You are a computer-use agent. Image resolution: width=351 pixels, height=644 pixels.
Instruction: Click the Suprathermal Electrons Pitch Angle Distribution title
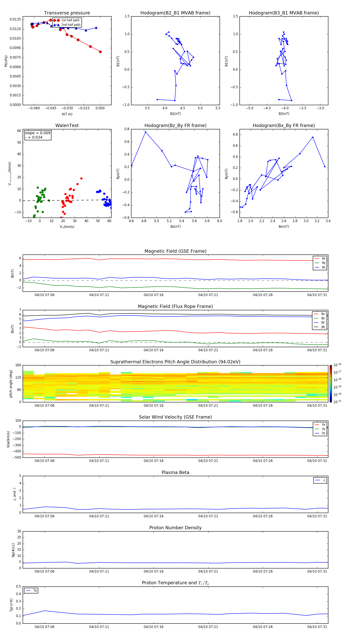pyautogui.click(x=175, y=362)
